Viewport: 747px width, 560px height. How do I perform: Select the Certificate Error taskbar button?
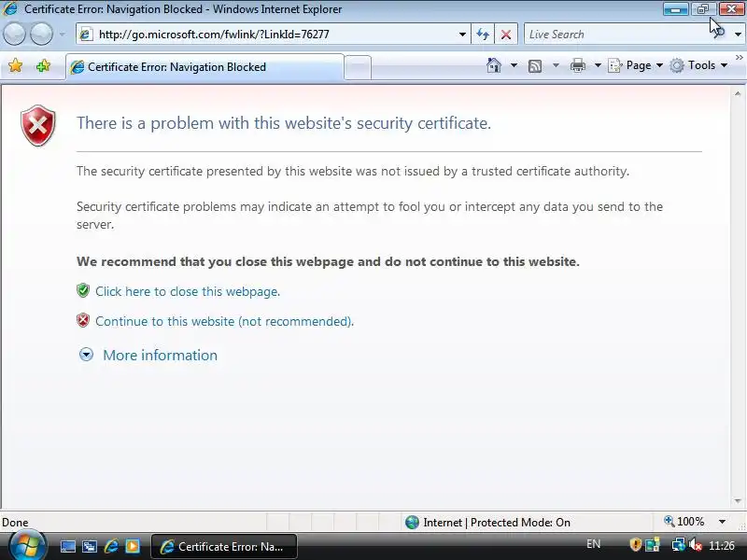coord(224,546)
